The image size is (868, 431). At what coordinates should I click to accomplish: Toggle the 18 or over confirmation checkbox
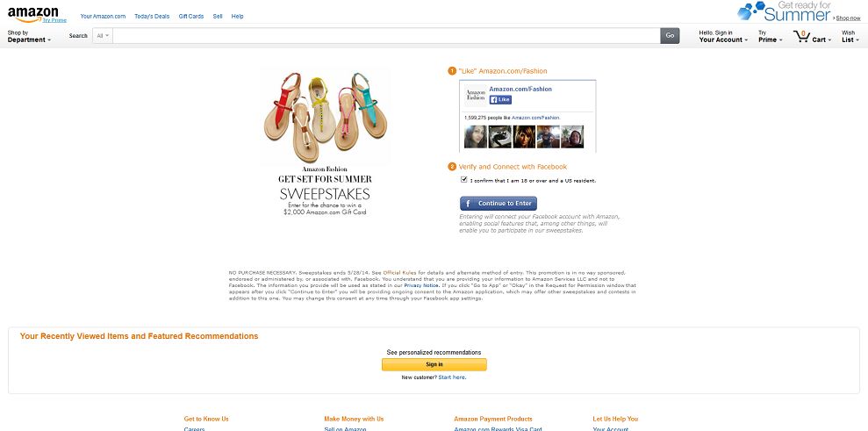tap(464, 179)
